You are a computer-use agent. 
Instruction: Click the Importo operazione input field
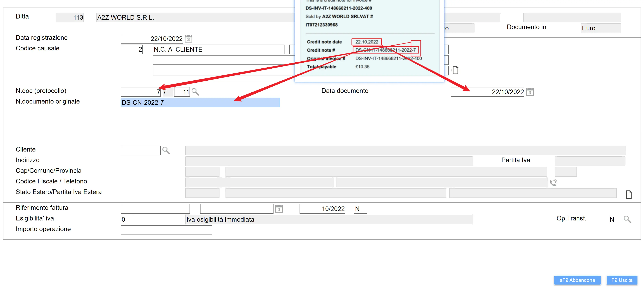[166, 230]
